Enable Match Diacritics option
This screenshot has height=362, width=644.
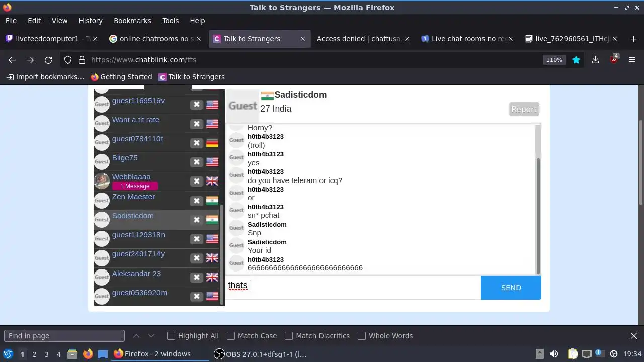tap(289, 336)
